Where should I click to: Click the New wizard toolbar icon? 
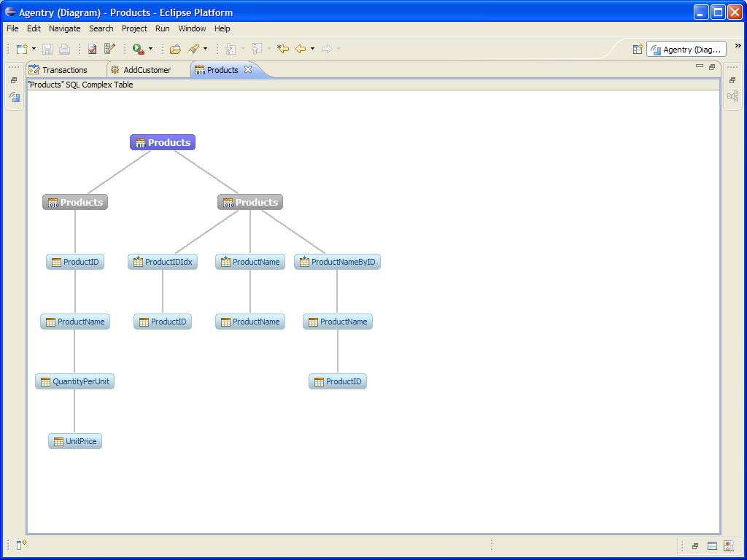(22, 49)
